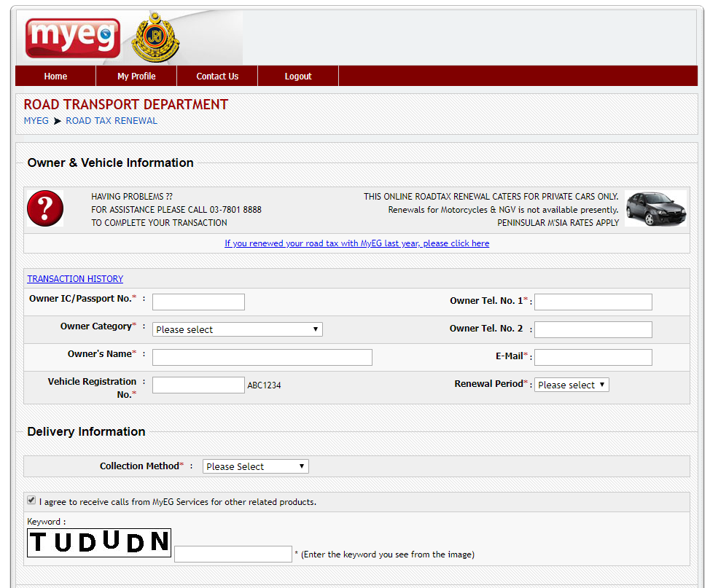Screen dimensions: 710x588
Task: Click the MYEG breadcrumb link
Action: (36, 121)
